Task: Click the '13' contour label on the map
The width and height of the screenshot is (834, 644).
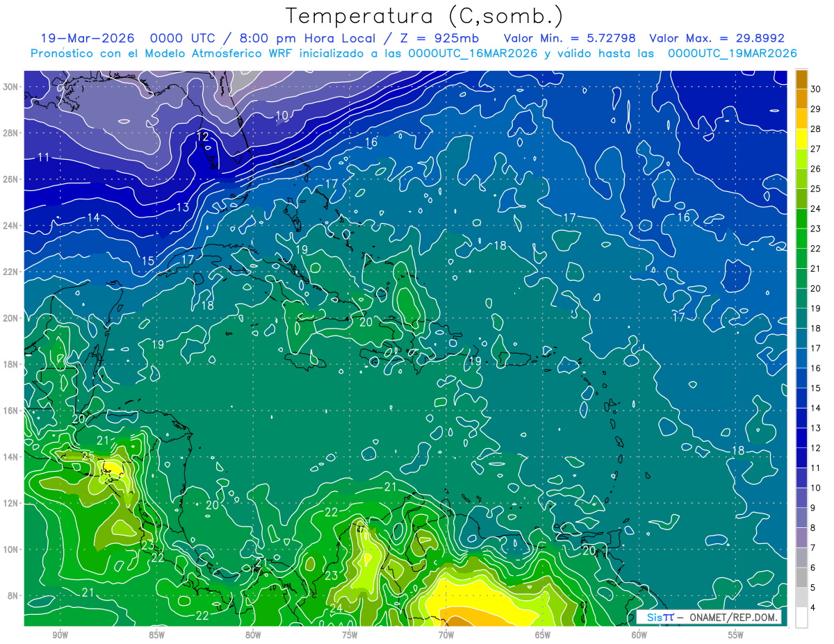Action: (x=182, y=207)
